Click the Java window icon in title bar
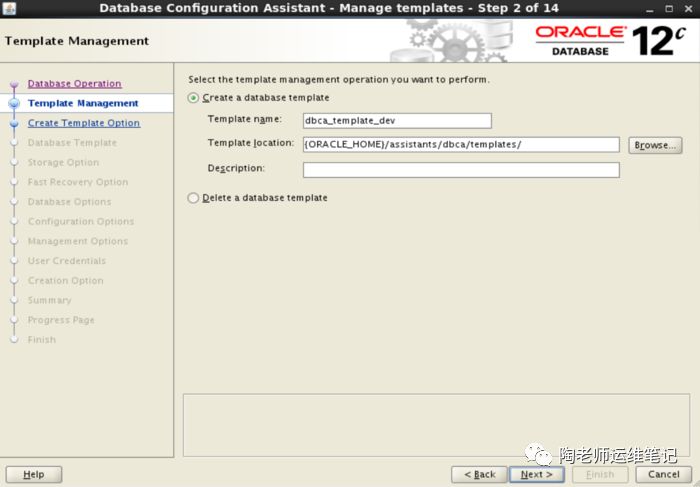 (8, 8)
